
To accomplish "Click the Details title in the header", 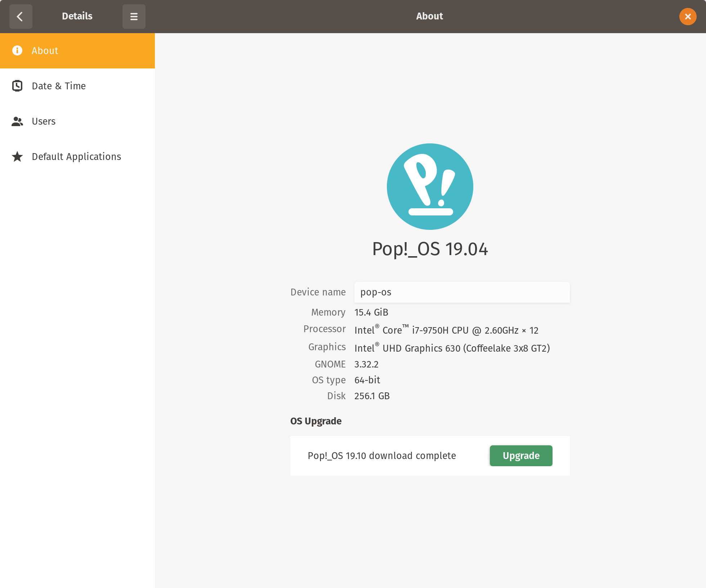I will tap(77, 16).
